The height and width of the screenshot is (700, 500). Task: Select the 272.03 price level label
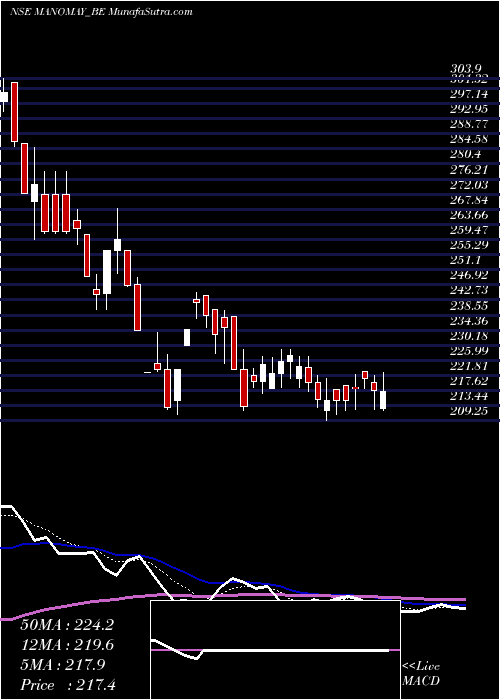469,185
